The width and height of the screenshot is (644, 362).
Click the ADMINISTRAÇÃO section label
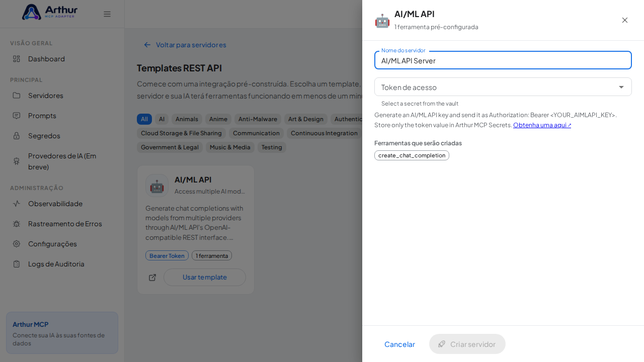(x=37, y=188)
